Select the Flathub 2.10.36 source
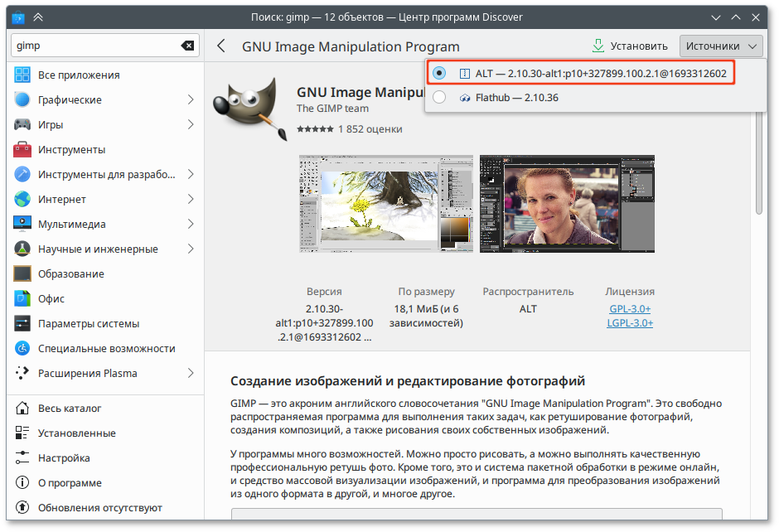The width and height of the screenshot is (779, 532). click(439, 98)
